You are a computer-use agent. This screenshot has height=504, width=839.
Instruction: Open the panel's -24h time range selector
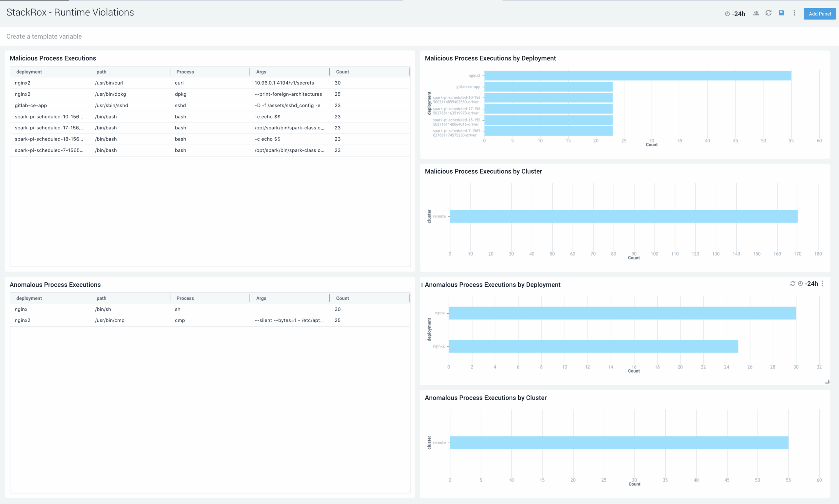click(811, 283)
